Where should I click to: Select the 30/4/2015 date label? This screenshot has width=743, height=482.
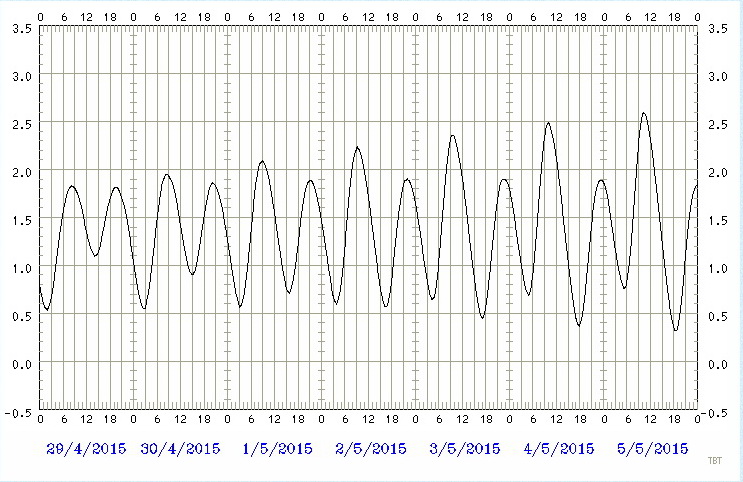coord(180,448)
